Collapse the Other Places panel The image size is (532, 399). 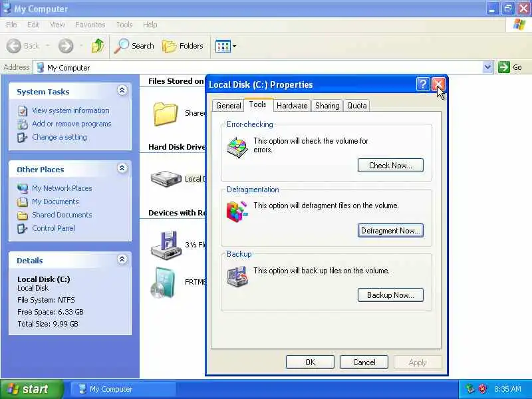click(122, 168)
